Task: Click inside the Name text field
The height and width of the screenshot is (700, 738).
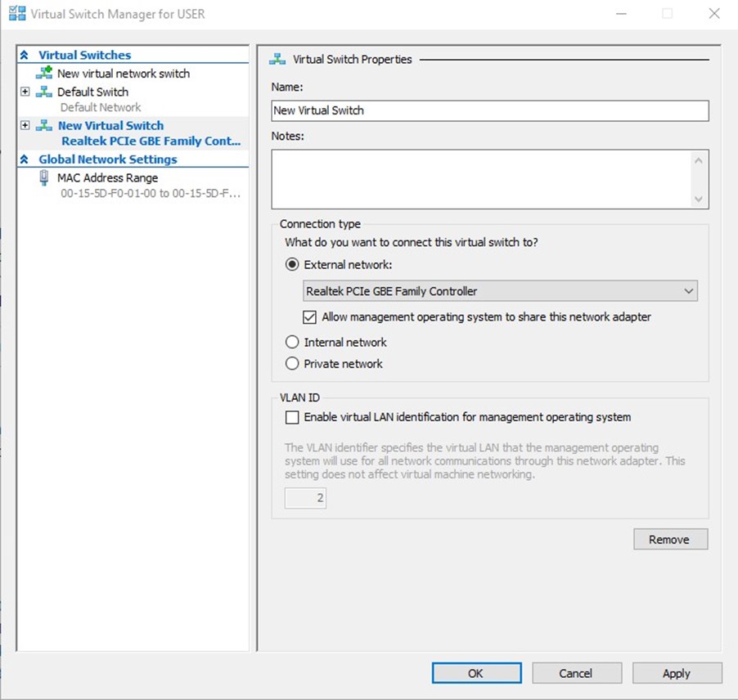Action: coord(489,110)
